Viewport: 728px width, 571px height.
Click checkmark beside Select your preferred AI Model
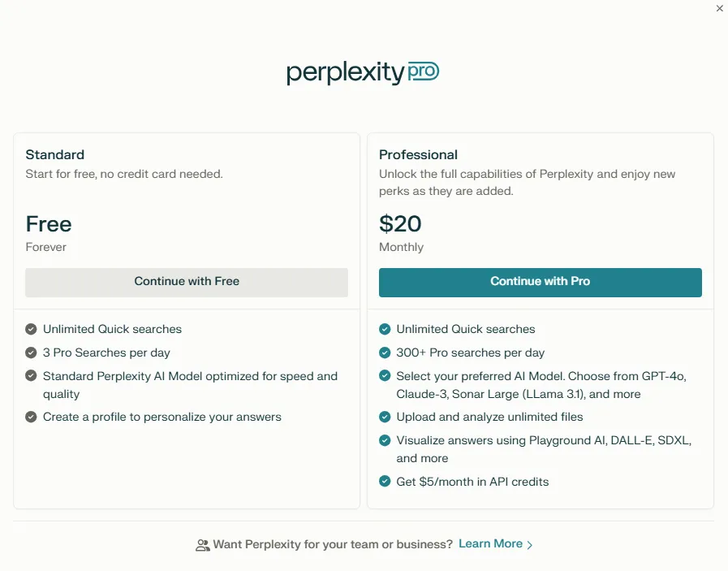point(385,375)
